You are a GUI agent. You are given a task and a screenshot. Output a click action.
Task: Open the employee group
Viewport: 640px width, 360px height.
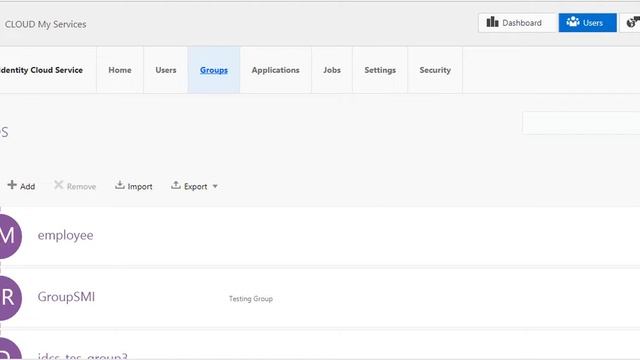click(x=65, y=236)
